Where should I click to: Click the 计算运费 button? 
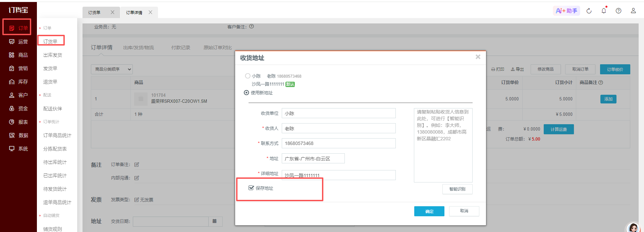coord(559,129)
